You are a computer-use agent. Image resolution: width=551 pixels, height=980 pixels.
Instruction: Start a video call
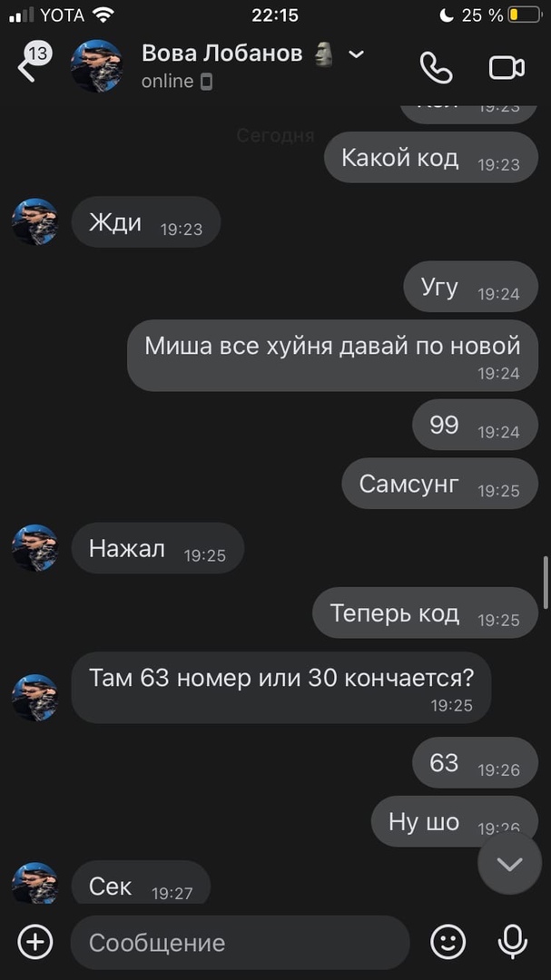(507, 67)
